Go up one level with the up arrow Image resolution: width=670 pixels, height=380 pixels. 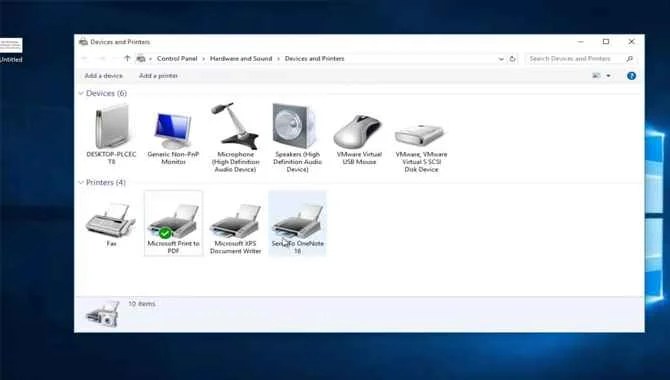click(x=127, y=59)
